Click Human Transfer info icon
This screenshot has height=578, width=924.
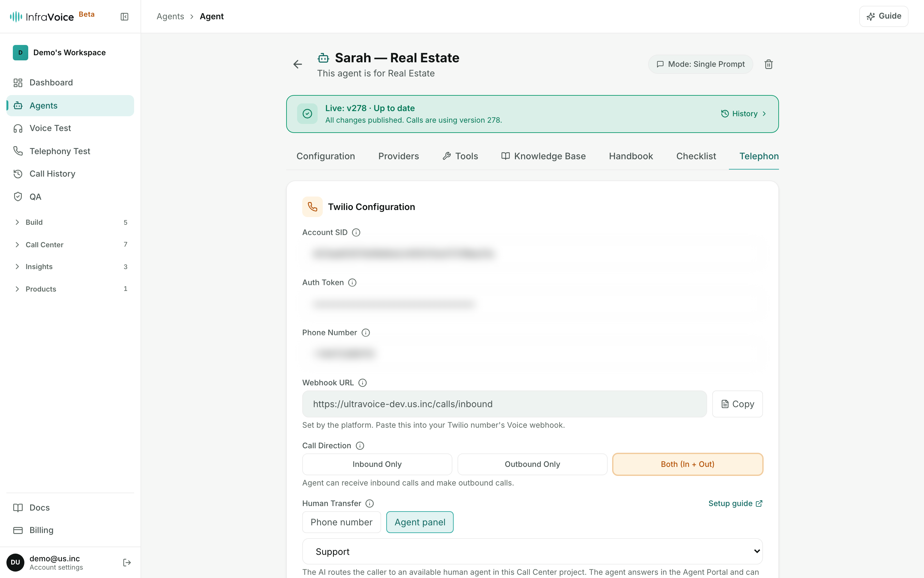tap(369, 504)
